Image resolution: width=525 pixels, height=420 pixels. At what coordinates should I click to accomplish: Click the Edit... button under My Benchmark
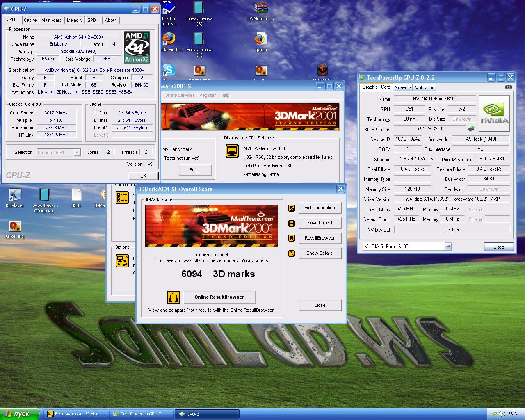point(195,170)
